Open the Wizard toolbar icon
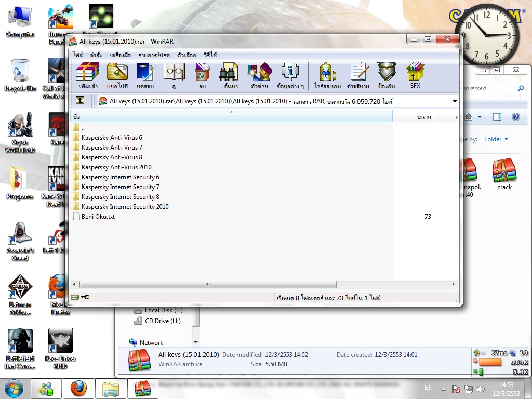This screenshot has height=399, width=532. click(260, 76)
